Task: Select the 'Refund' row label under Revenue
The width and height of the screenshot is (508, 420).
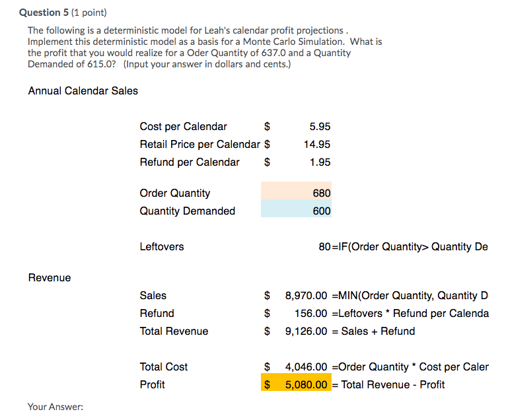Action: pyautogui.click(x=157, y=313)
